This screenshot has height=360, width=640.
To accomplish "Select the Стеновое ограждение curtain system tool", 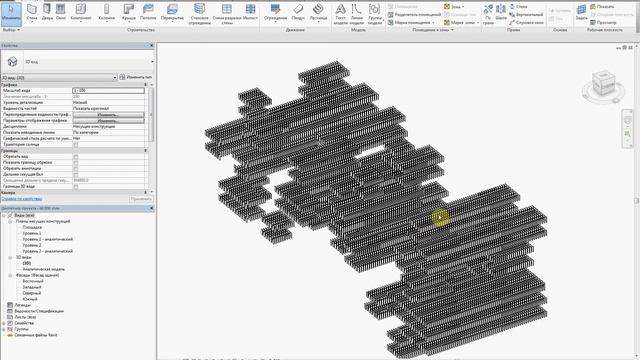I will point(200,14).
